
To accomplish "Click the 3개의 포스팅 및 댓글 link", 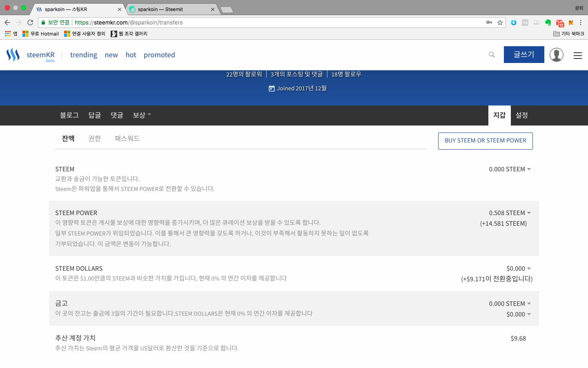I will 297,74.
